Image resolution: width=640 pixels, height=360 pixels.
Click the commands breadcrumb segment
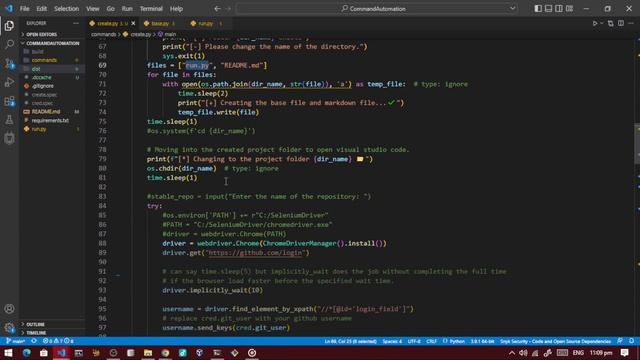tap(103, 34)
